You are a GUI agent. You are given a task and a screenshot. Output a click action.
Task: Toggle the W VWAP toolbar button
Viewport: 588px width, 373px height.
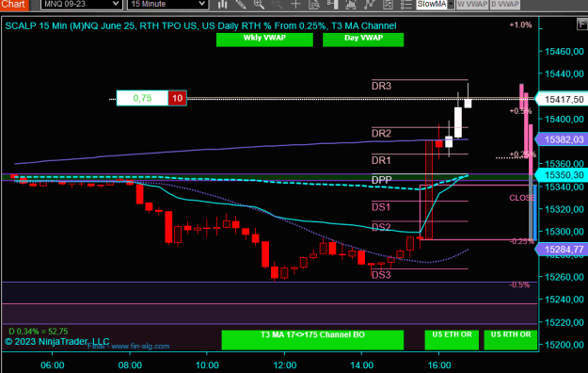472,4
